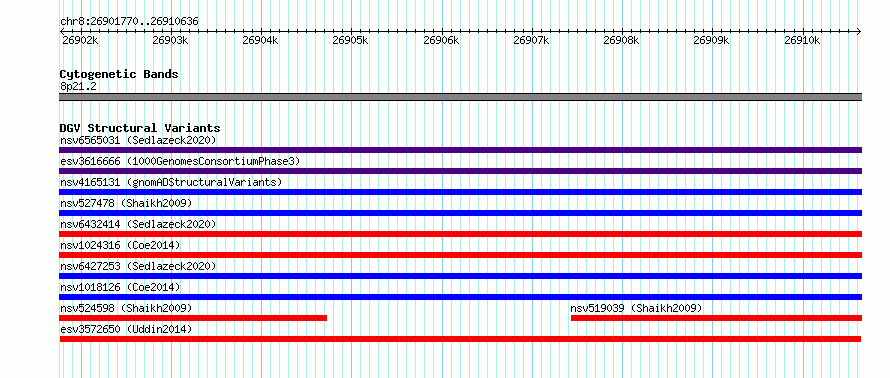Click the 26906k ruler position
This screenshot has width=890, height=378.
coord(441,41)
